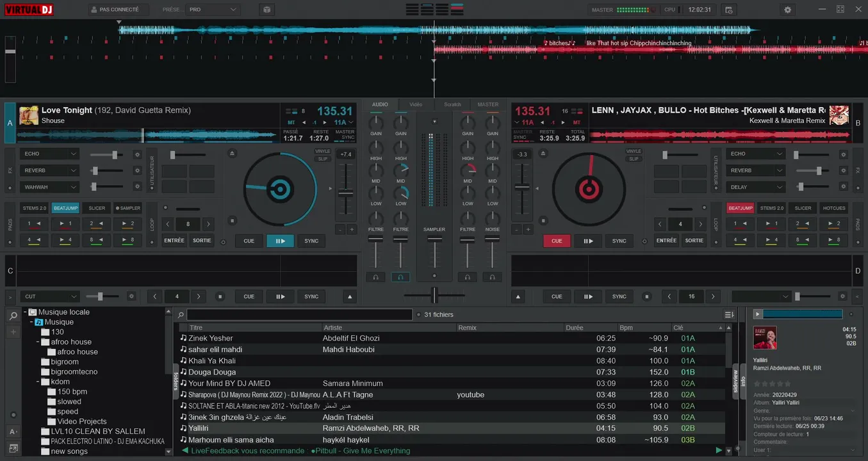This screenshot has height=461, width=868.
Task: Toggle VINYLE mode on deck A
Action: [x=323, y=152]
